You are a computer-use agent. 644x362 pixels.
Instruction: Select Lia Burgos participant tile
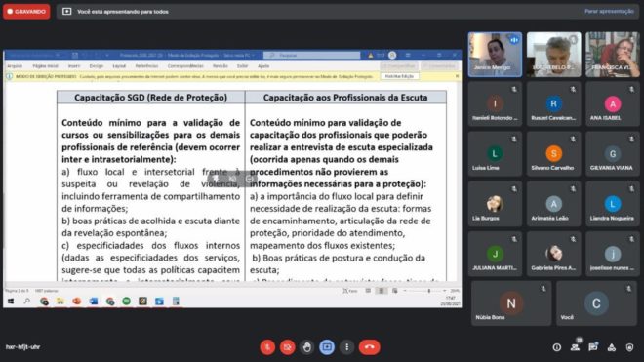495,204
